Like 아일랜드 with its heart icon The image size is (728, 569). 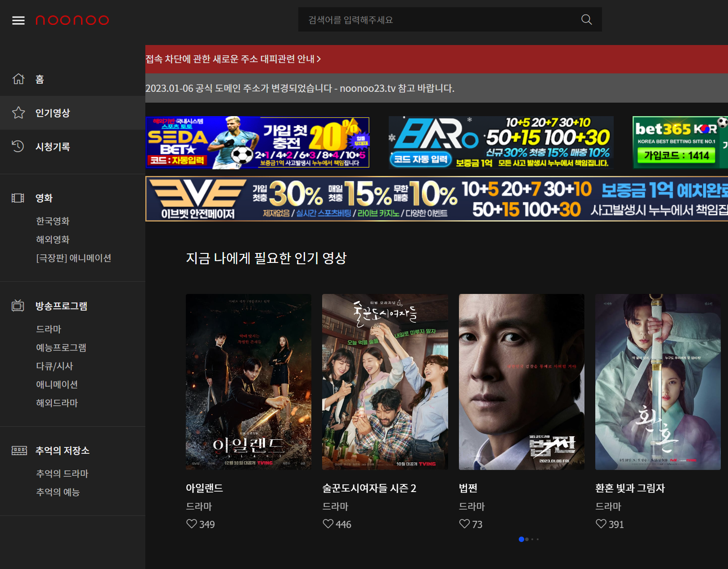tap(192, 524)
